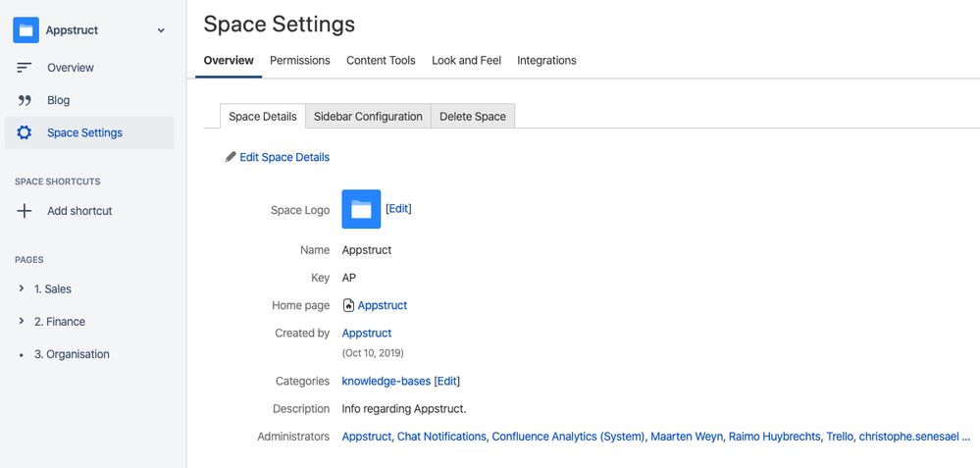980x468 pixels.
Task: Open the 3. Organisation page
Action: point(72,353)
